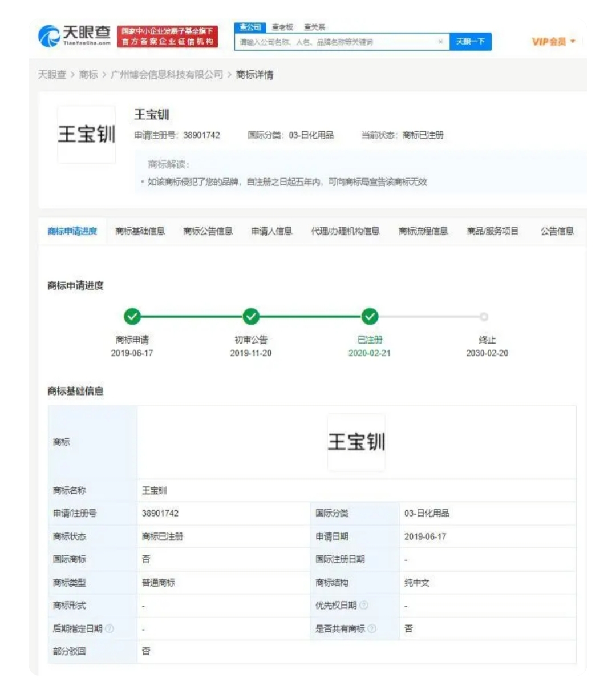
Task: Click help icon beside 后期指定日期
Action: pyautogui.click(x=110, y=628)
